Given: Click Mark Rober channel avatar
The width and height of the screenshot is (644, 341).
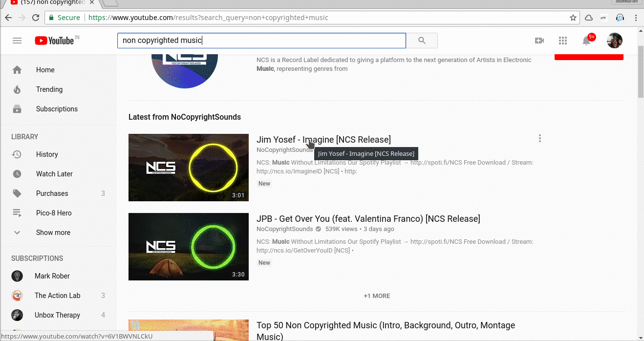Looking at the screenshot, I should (x=17, y=276).
